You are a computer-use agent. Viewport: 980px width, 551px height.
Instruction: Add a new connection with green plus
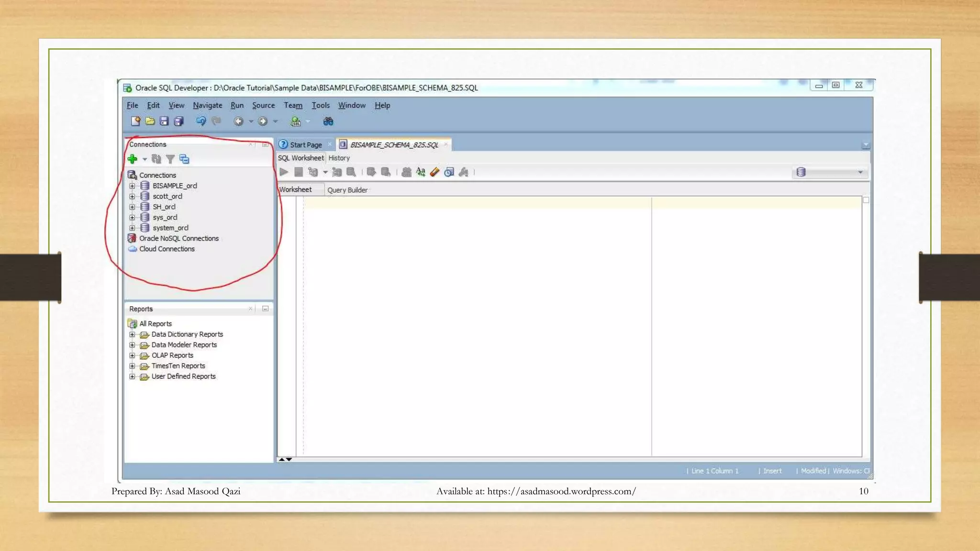tap(133, 159)
